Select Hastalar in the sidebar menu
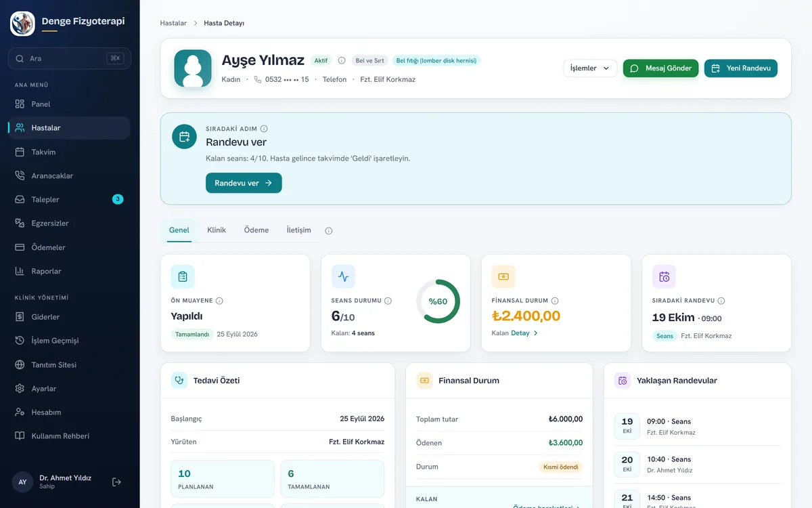812x508 pixels. 69,128
